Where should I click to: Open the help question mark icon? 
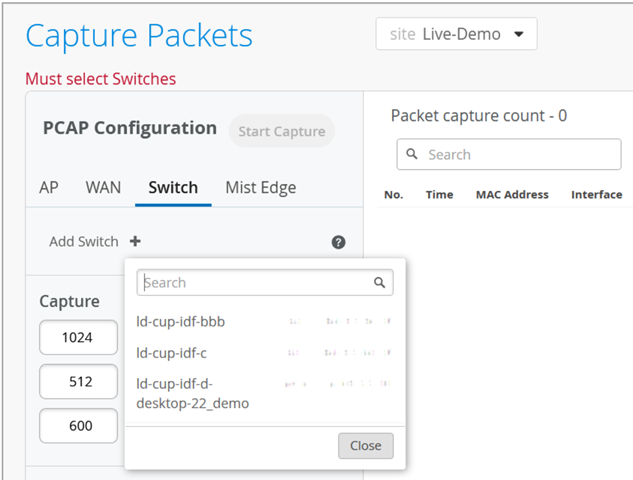[338, 242]
